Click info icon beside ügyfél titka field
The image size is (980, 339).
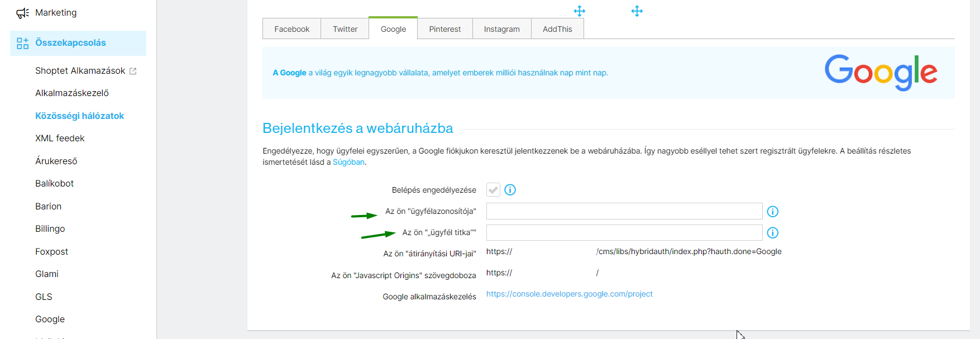(773, 233)
